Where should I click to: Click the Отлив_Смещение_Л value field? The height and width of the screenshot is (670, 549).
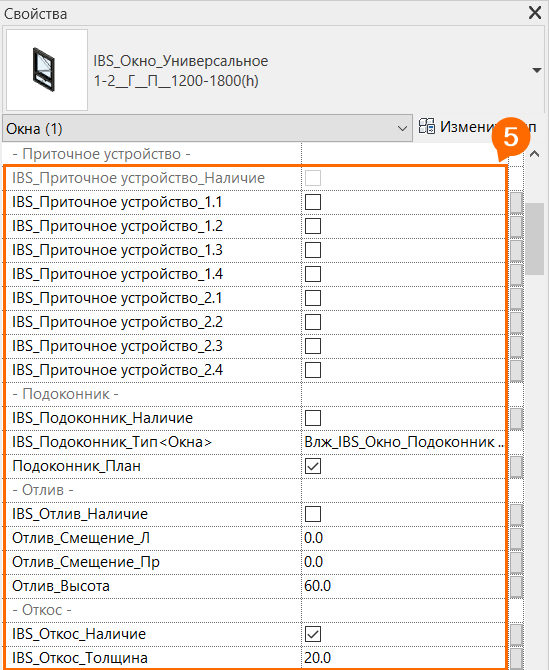403,538
